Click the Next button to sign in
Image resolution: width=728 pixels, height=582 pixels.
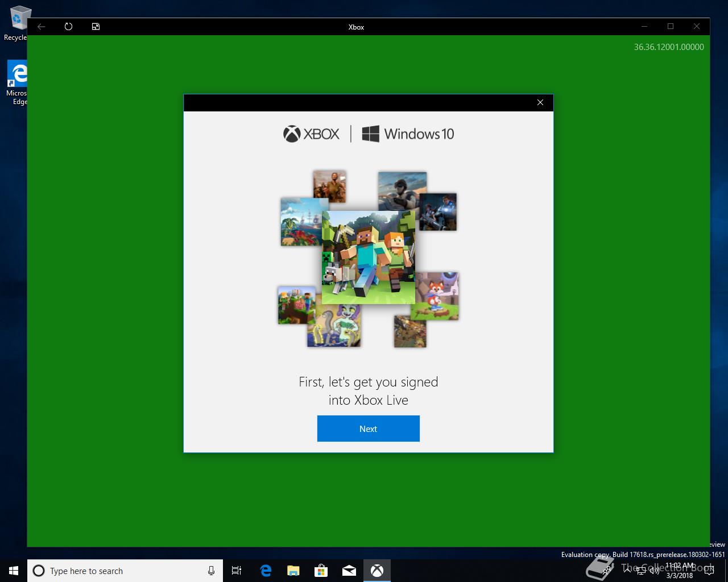pyautogui.click(x=368, y=429)
